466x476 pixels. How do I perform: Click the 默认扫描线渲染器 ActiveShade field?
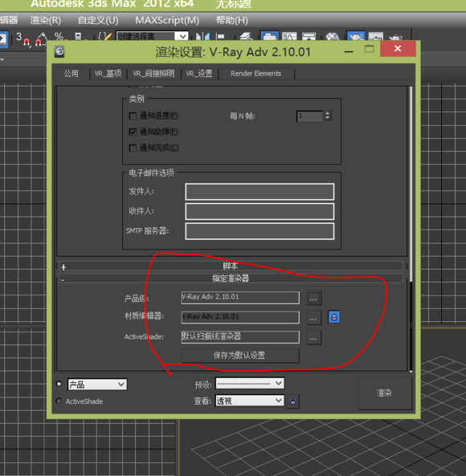[x=240, y=337]
